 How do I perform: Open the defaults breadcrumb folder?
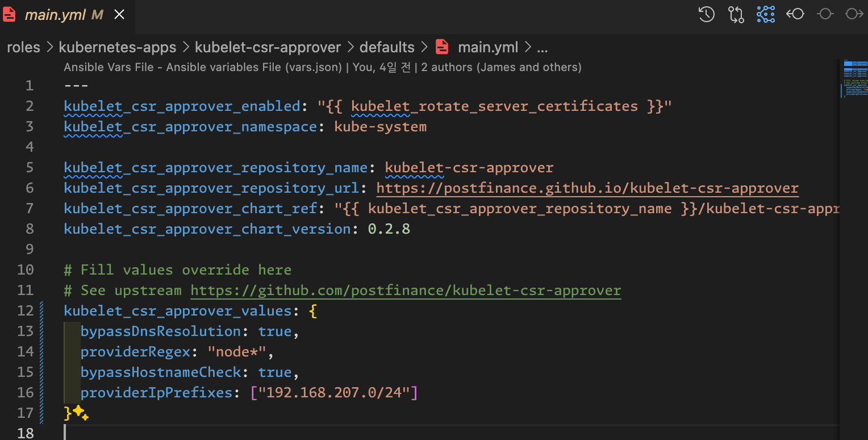[387, 47]
